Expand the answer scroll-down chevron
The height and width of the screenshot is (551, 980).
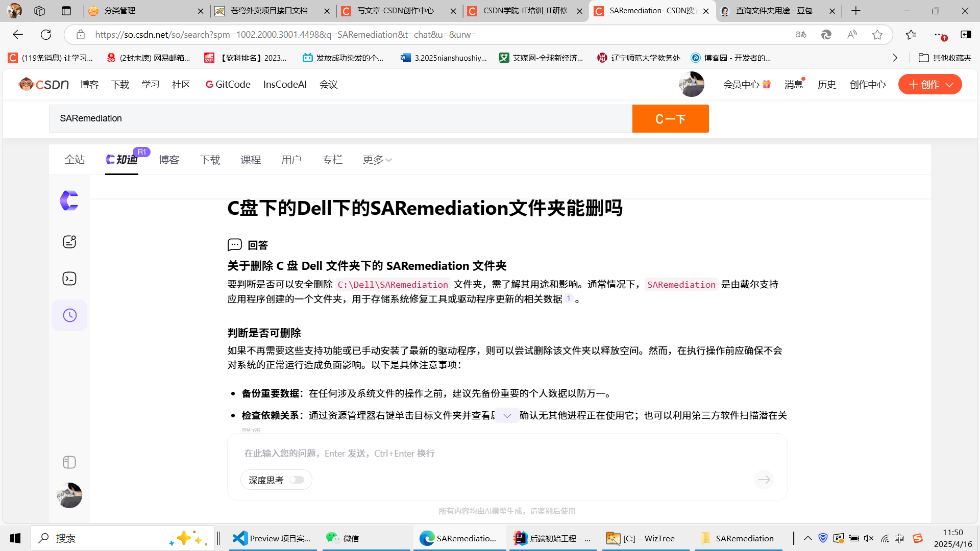[x=507, y=416]
